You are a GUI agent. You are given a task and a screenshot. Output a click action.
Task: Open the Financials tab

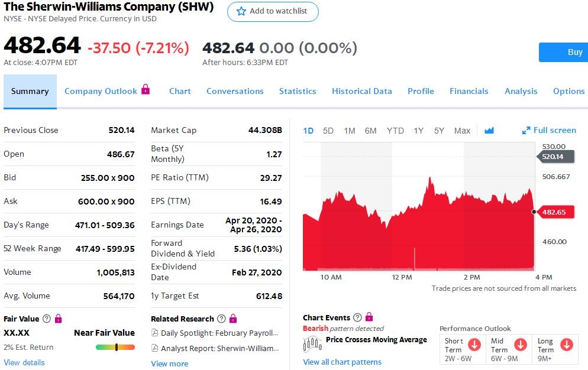click(469, 91)
